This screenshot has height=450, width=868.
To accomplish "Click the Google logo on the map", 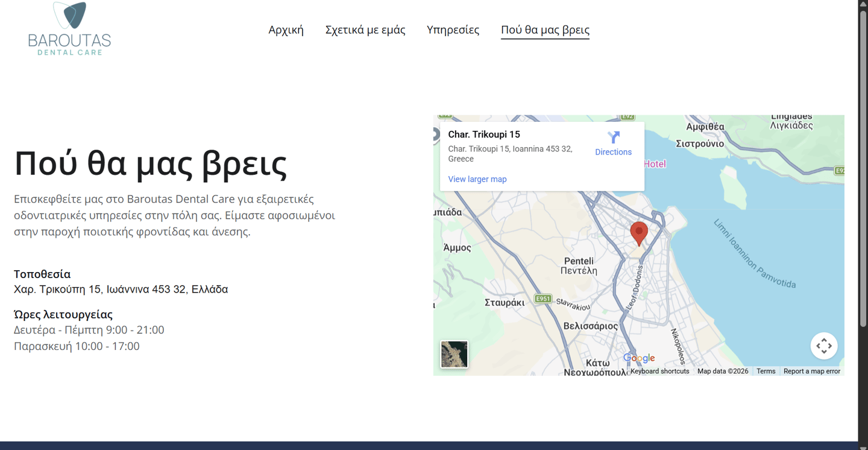I will 639,358.
